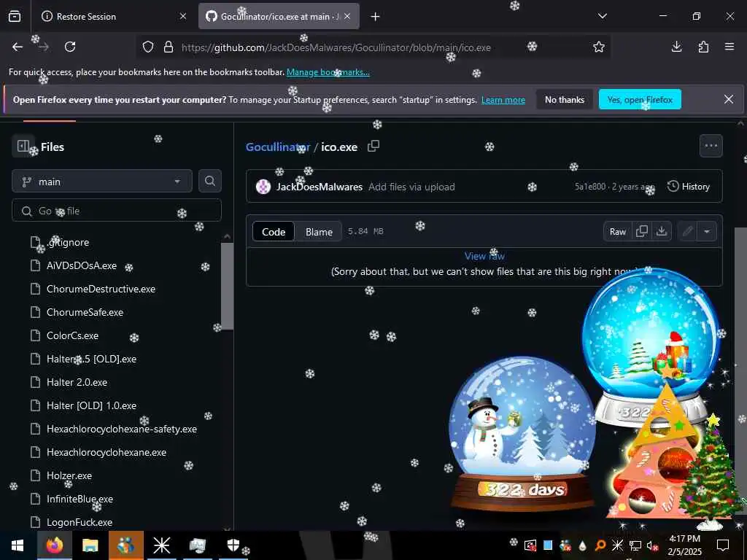
Task: View the file History
Action: pyautogui.click(x=689, y=187)
